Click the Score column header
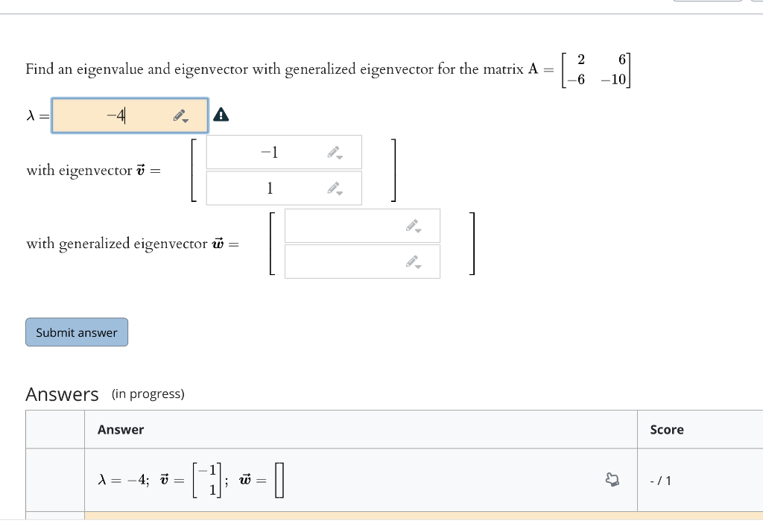This screenshot has width=763, height=532. tap(666, 430)
